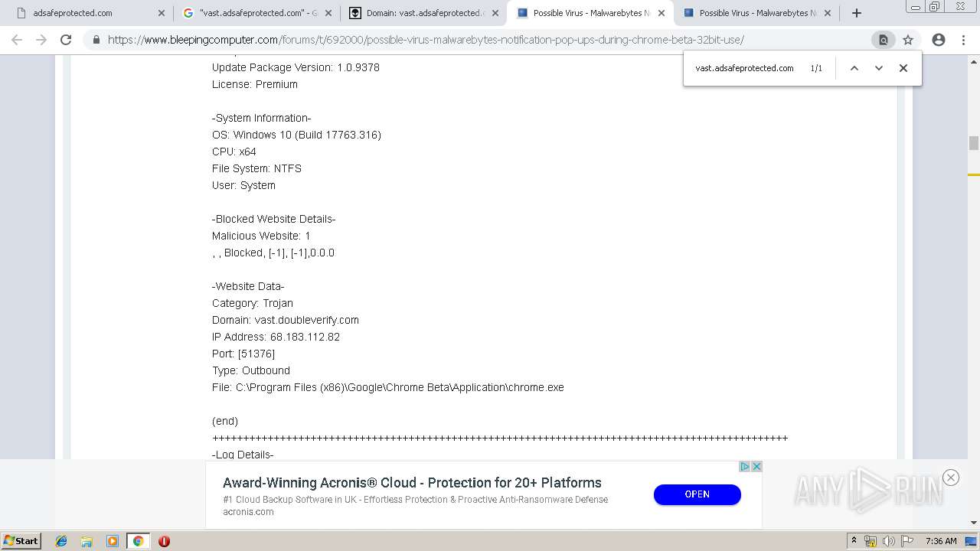This screenshot has width=980, height=551.
Task: Click the chrome.exe file path line
Action: [388, 387]
